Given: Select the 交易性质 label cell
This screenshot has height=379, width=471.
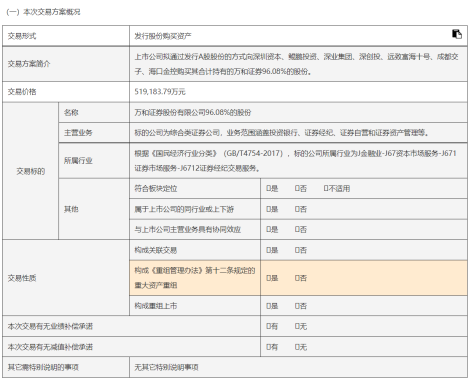Looking at the screenshot, I should [x=66, y=278].
